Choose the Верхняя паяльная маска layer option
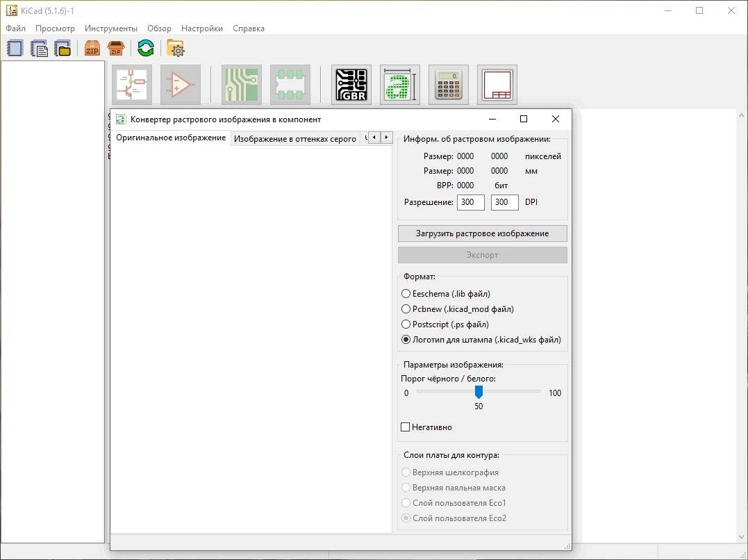Image resolution: width=748 pixels, height=560 pixels. 454,488
